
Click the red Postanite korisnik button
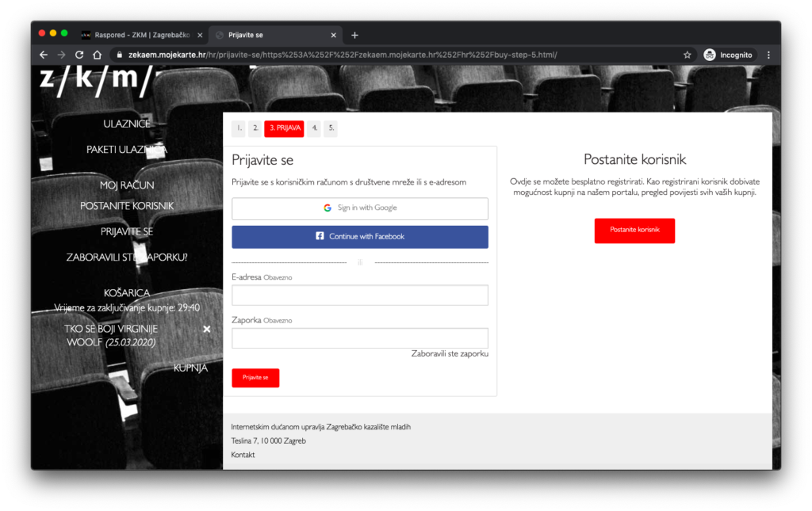pos(634,231)
